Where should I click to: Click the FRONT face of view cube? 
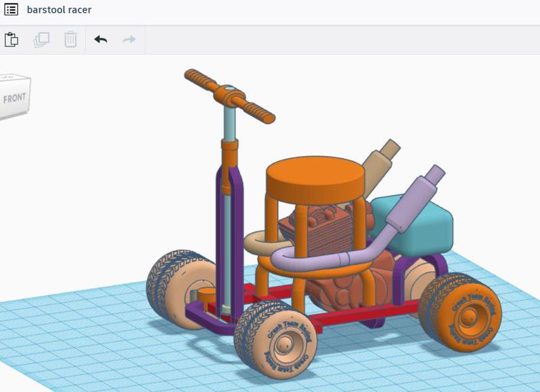(x=13, y=98)
